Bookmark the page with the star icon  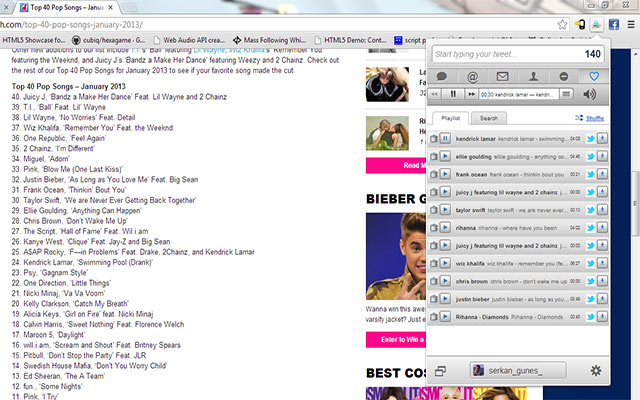coord(562,24)
